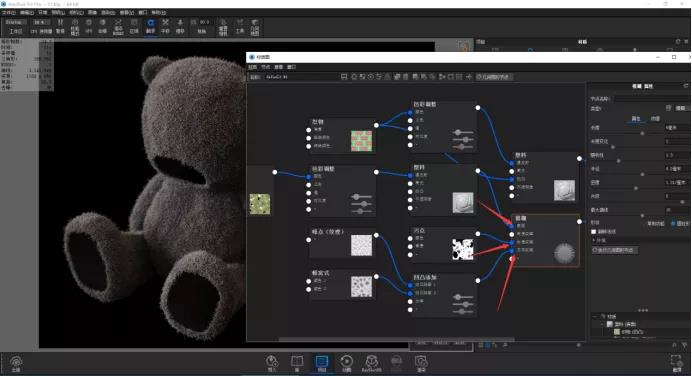Image resolution: width=692 pixels, height=376 pixels.
Task: Click the Cellular node texture thumbnail
Action: (x=361, y=286)
